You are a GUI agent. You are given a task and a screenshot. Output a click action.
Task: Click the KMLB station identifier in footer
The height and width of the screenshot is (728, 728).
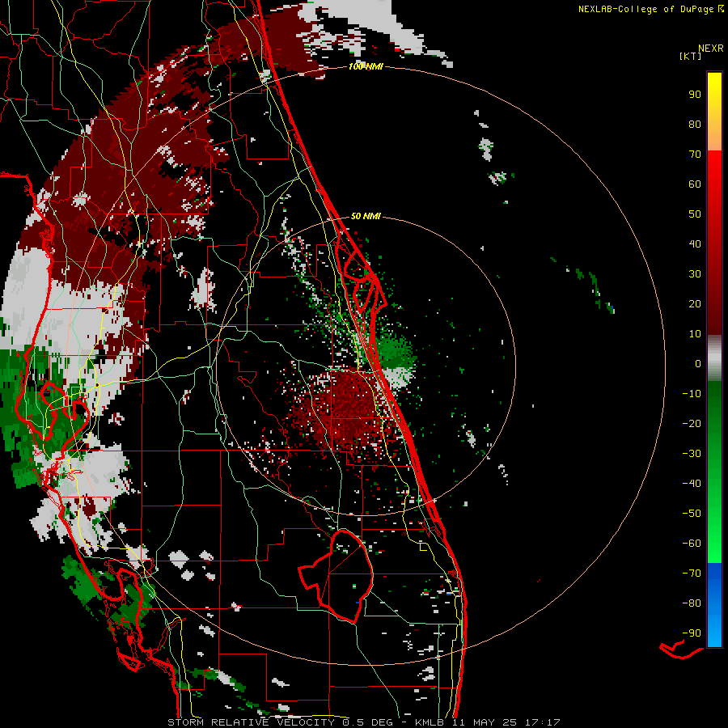click(x=429, y=722)
